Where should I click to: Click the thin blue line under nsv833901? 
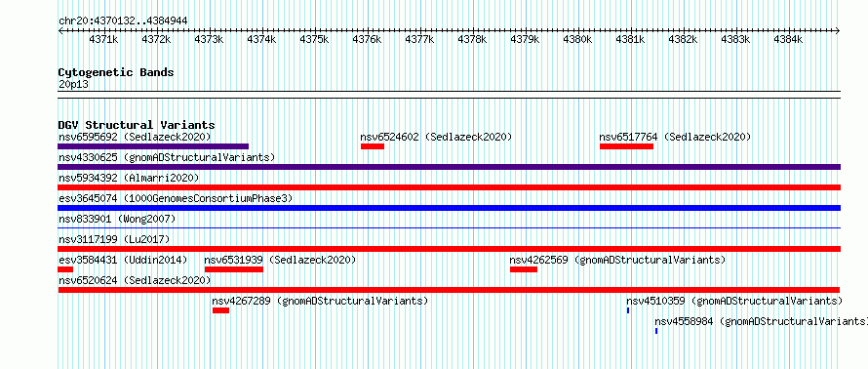pyautogui.click(x=449, y=227)
